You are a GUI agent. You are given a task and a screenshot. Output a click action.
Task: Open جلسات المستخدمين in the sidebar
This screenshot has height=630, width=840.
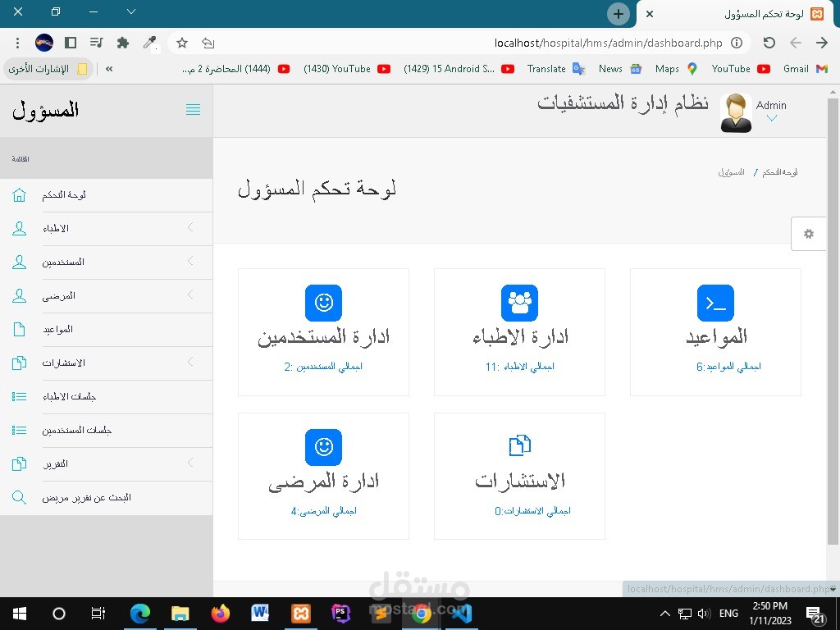[x=106, y=430]
